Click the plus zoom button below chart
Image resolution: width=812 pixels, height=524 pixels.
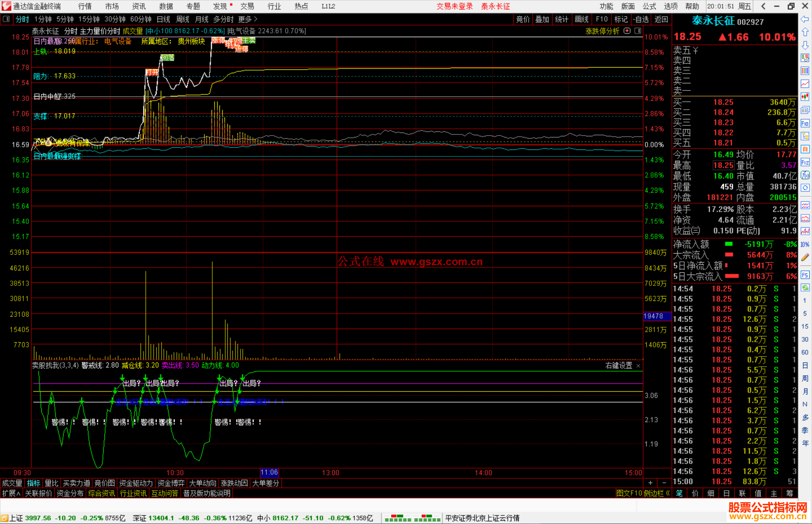click(650, 483)
